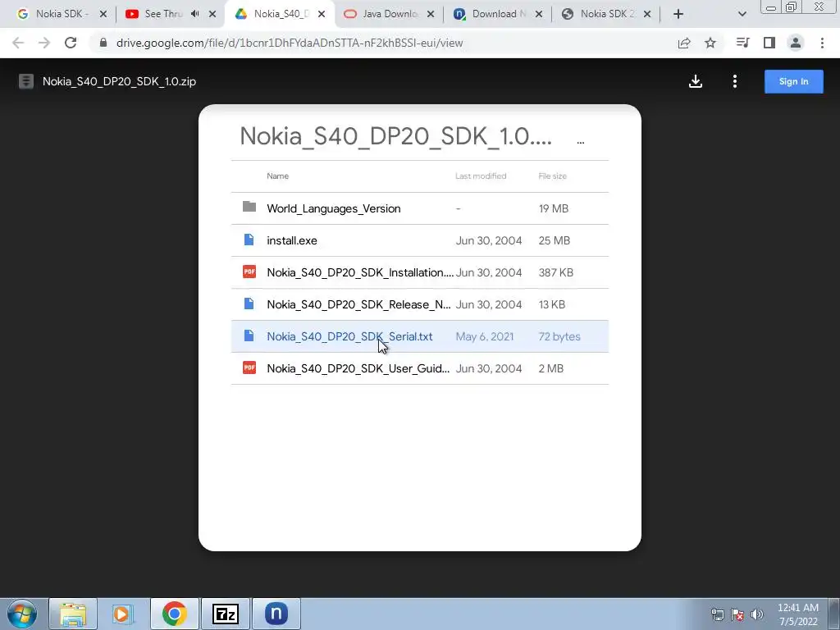840x630 pixels.
Task: Download the zip file using the download icon
Action: pos(696,81)
